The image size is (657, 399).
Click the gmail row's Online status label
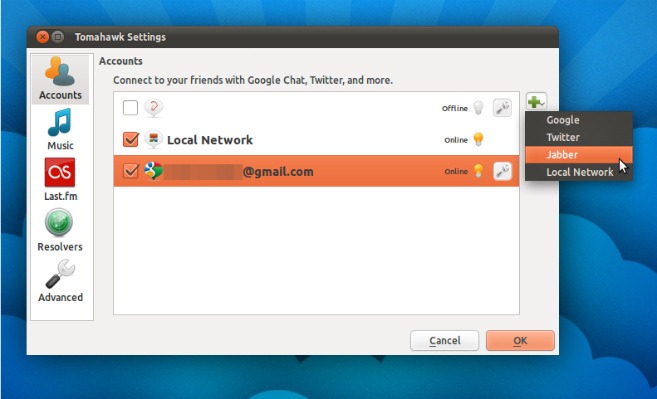point(456,171)
